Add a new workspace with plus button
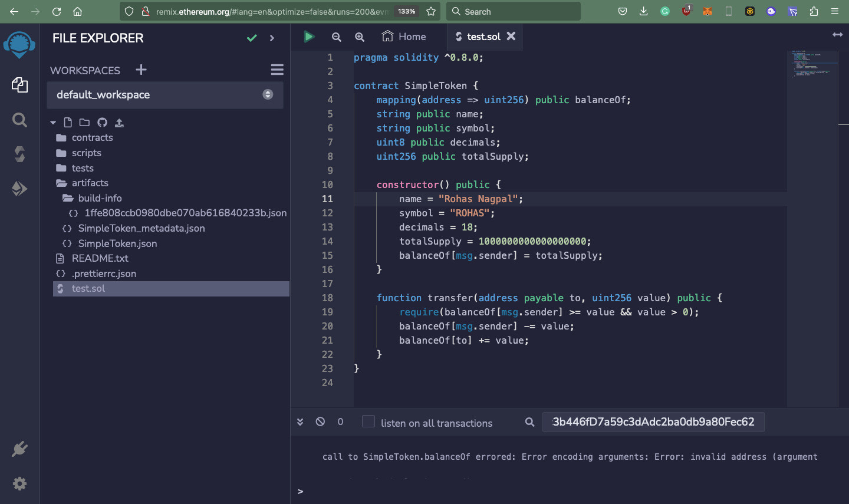The width and height of the screenshot is (849, 504). [x=140, y=70]
